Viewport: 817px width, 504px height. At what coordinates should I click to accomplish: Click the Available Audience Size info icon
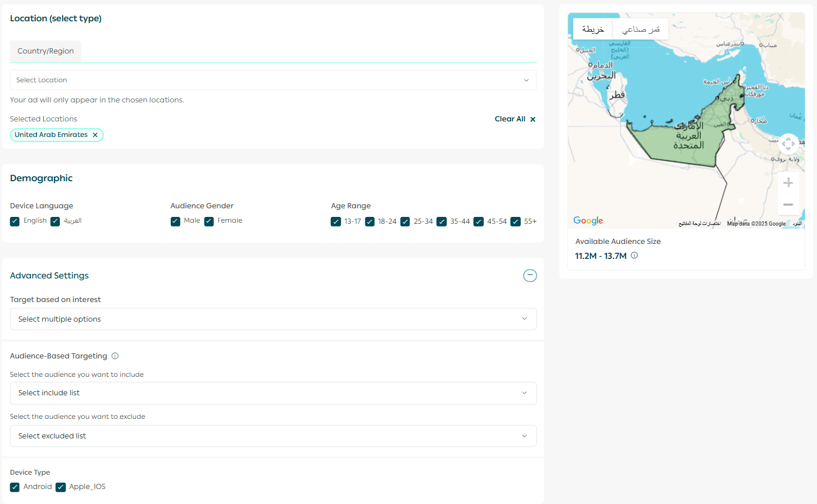[x=634, y=255]
